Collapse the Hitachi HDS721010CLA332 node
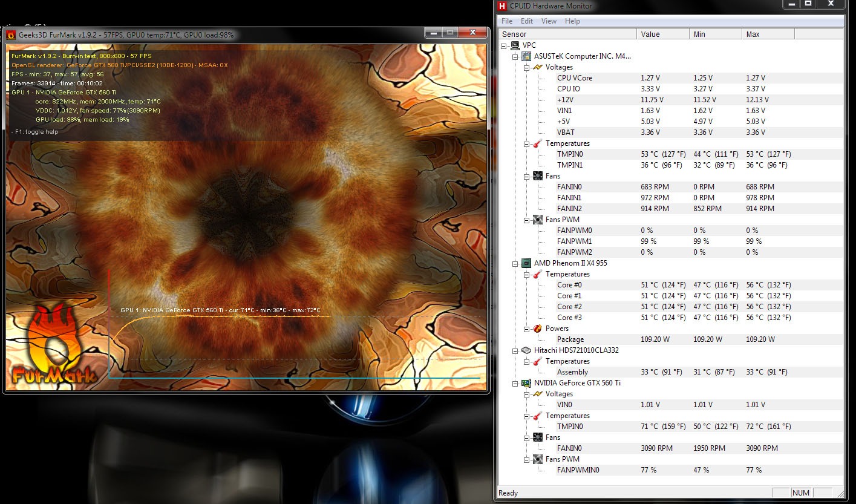 (515, 350)
